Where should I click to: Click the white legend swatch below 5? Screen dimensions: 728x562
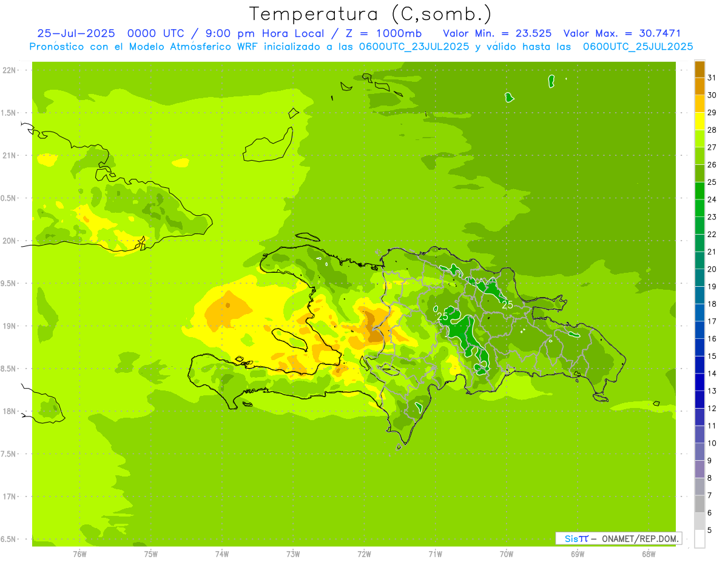click(699, 538)
